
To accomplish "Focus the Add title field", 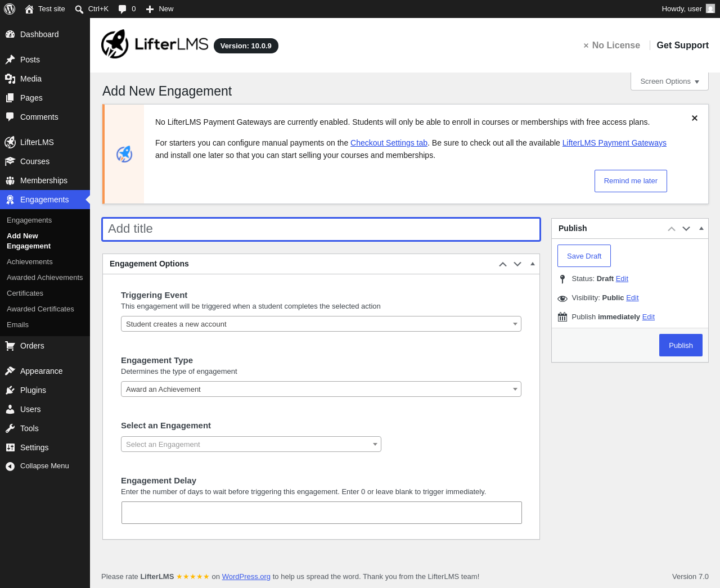I will [x=321, y=229].
